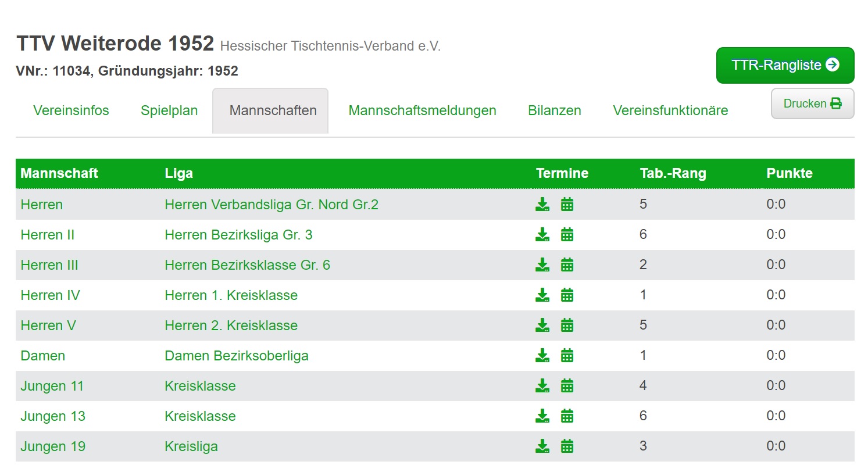Viewport: 868px width, 472px height.
Task: Download schedule for Herren Verbandsliga team
Action: pos(542,204)
